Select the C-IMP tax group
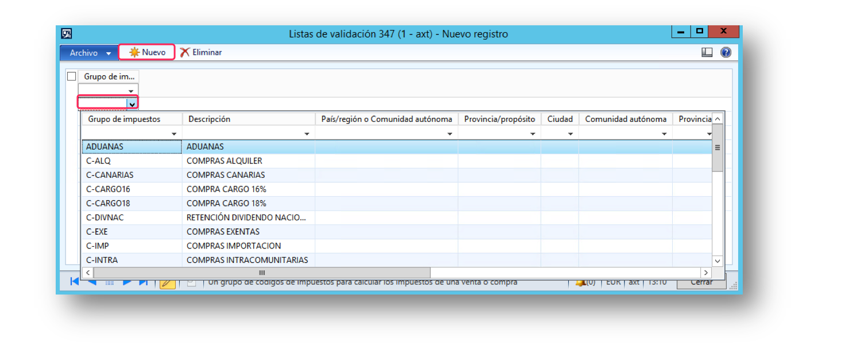The width and height of the screenshot is (868, 348). tap(132, 246)
